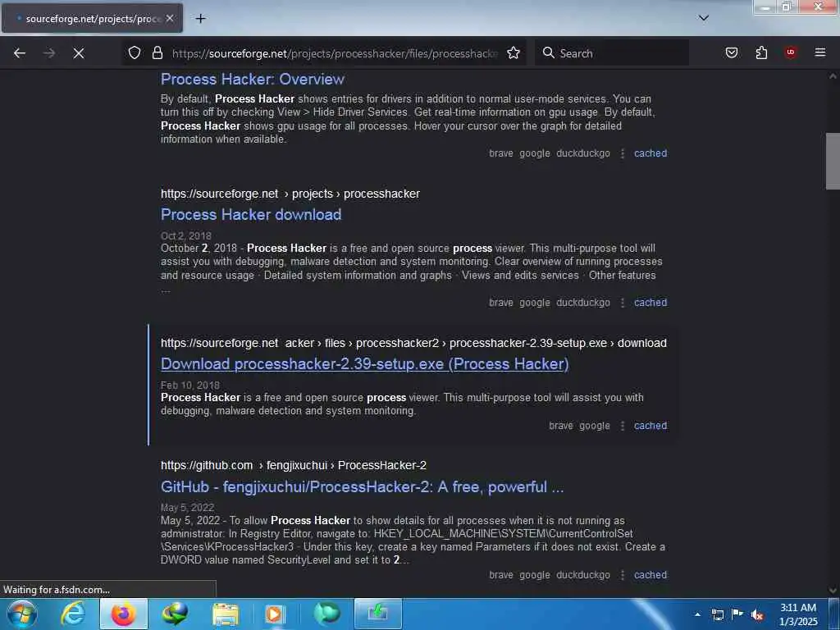Viewport: 840px width, 630px height.
Task: Click scrollbar down arrow
Action: (x=833, y=591)
